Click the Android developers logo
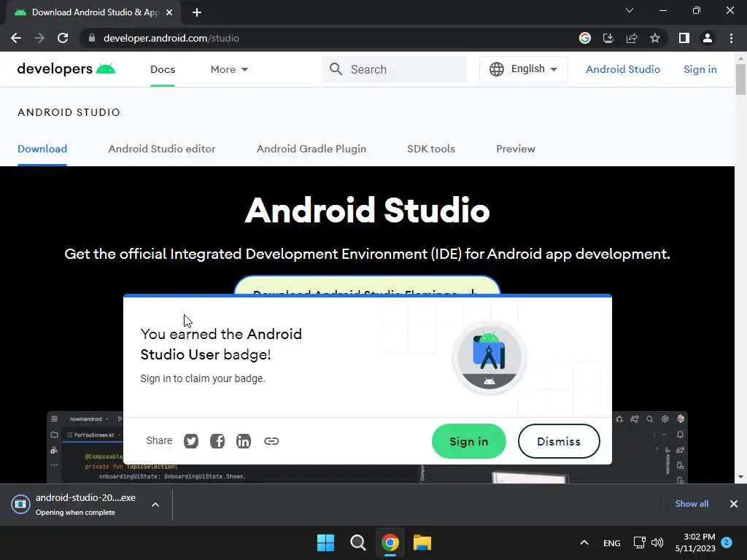 click(x=66, y=69)
